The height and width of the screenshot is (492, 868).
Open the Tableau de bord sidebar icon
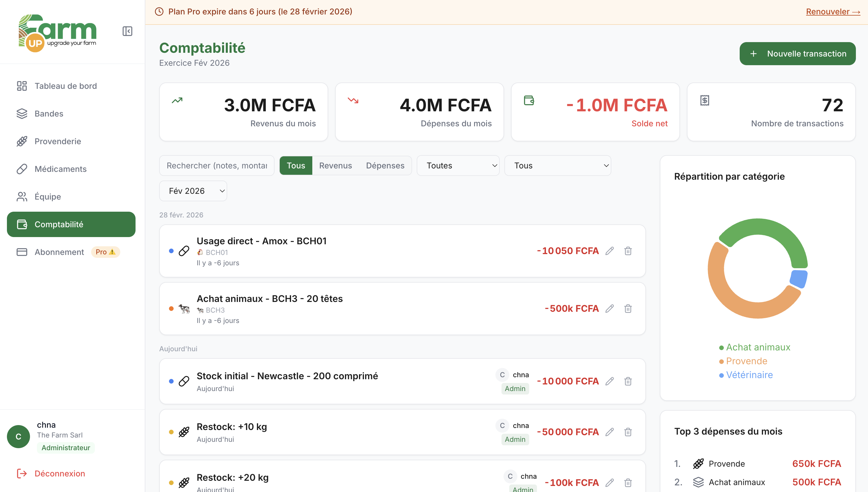click(x=22, y=86)
